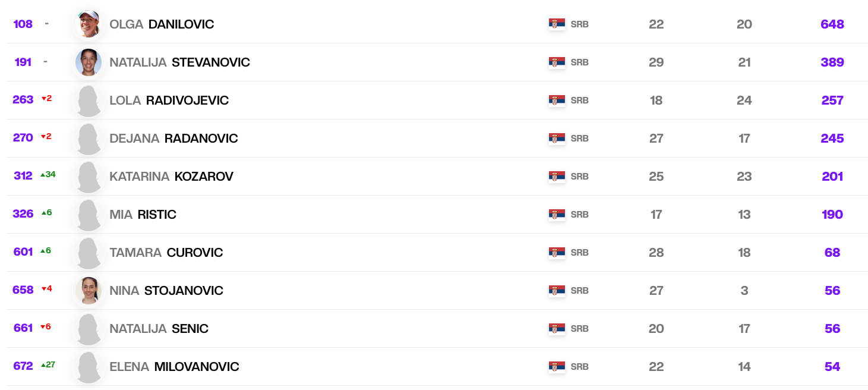
Task: Click the green up 34 rank change indicator
Action: [x=48, y=175]
